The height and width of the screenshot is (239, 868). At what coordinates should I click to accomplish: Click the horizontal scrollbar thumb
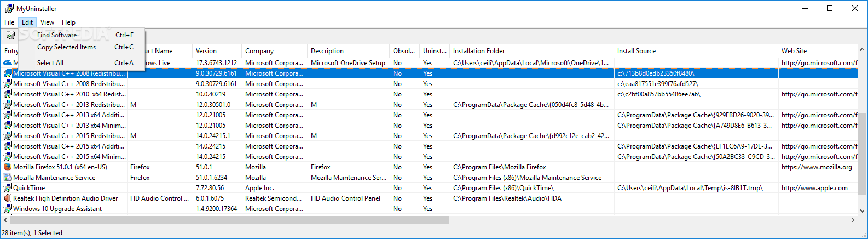(229, 220)
